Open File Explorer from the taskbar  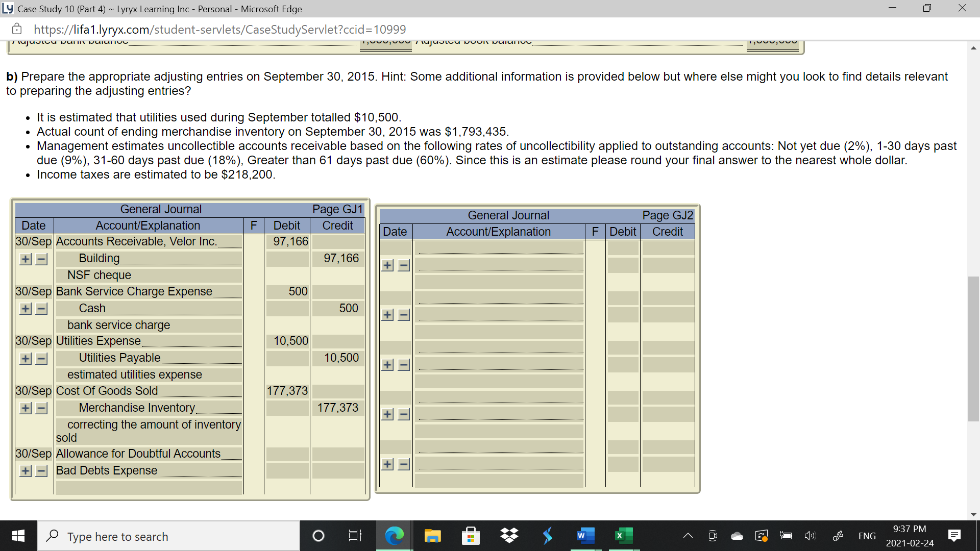[433, 536]
